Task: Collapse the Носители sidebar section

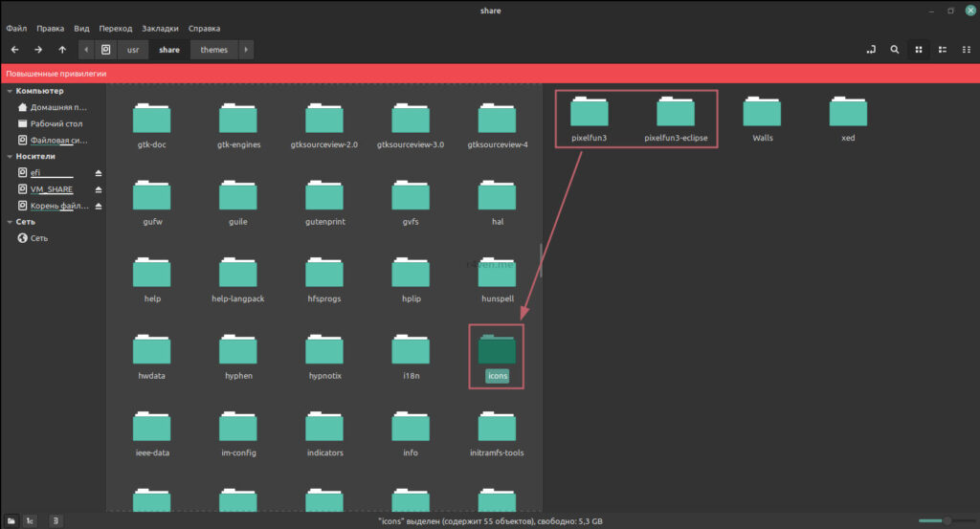Action: click(x=10, y=156)
